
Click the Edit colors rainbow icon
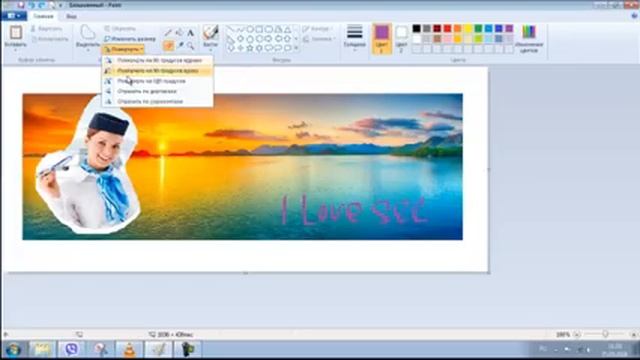529,31
